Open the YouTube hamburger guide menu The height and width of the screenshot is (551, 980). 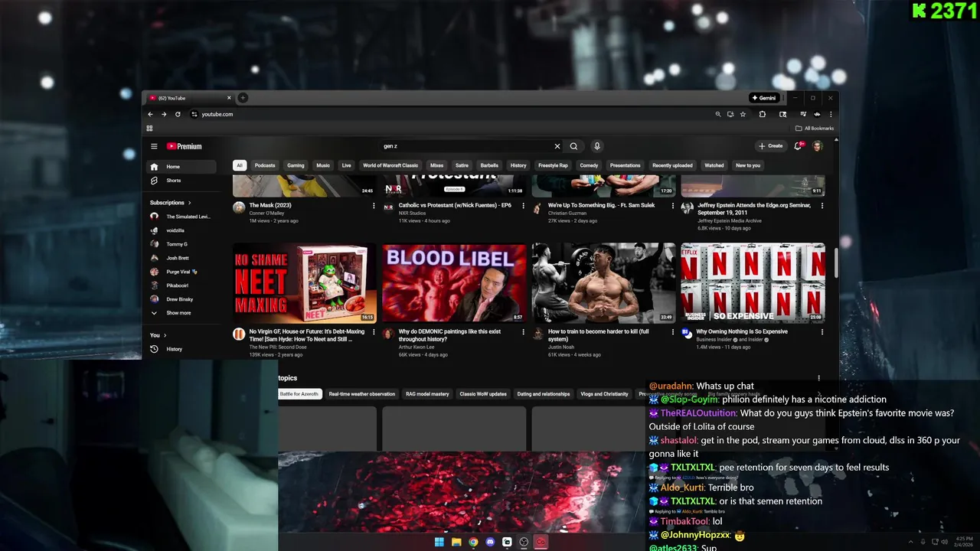pos(154,146)
